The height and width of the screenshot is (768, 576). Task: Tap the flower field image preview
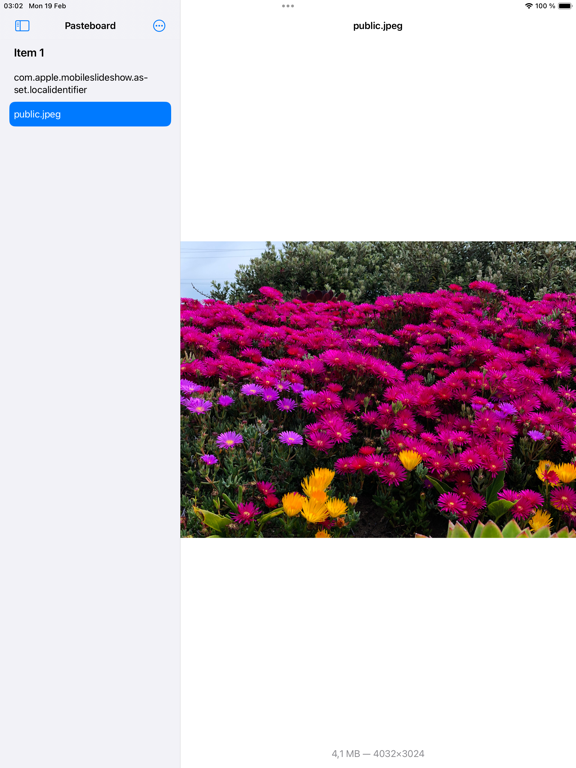(378, 389)
